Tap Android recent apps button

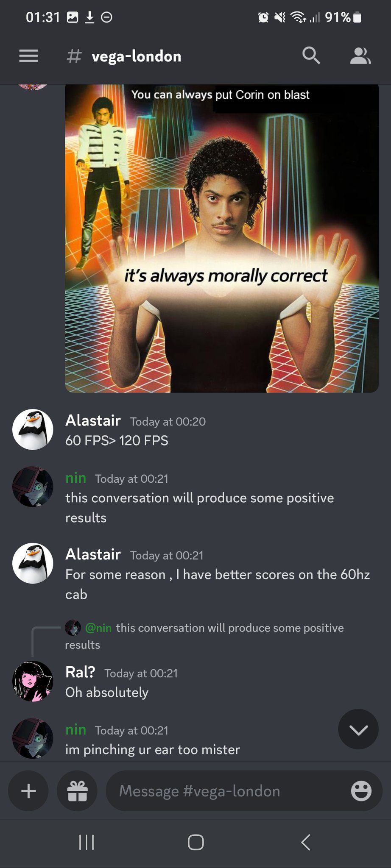[x=87, y=842]
